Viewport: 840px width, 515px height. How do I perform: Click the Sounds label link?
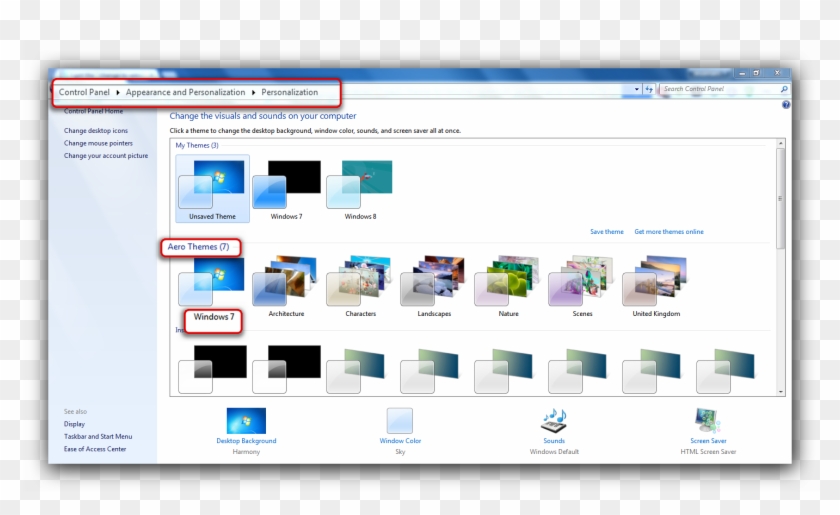click(x=554, y=441)
